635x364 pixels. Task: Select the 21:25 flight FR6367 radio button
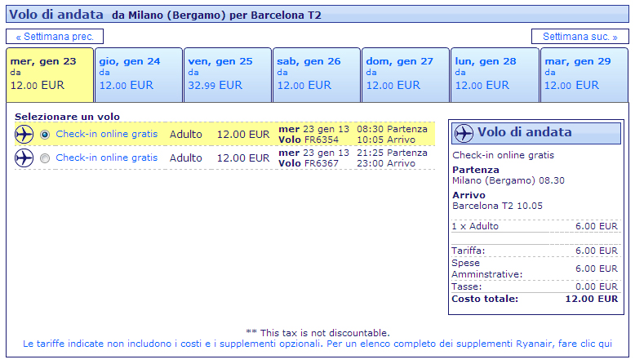coord(45,158)
